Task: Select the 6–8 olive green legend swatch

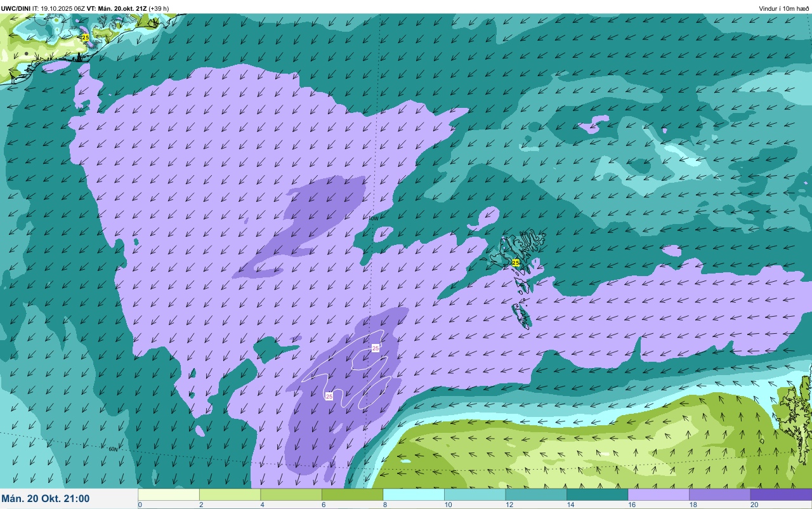Action: (x=352, y=494)
